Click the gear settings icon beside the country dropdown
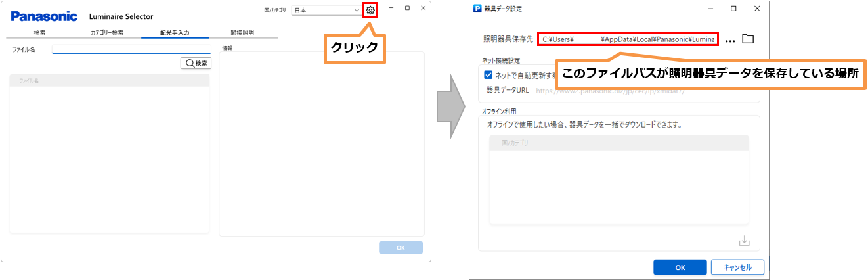 coord(370,11)
